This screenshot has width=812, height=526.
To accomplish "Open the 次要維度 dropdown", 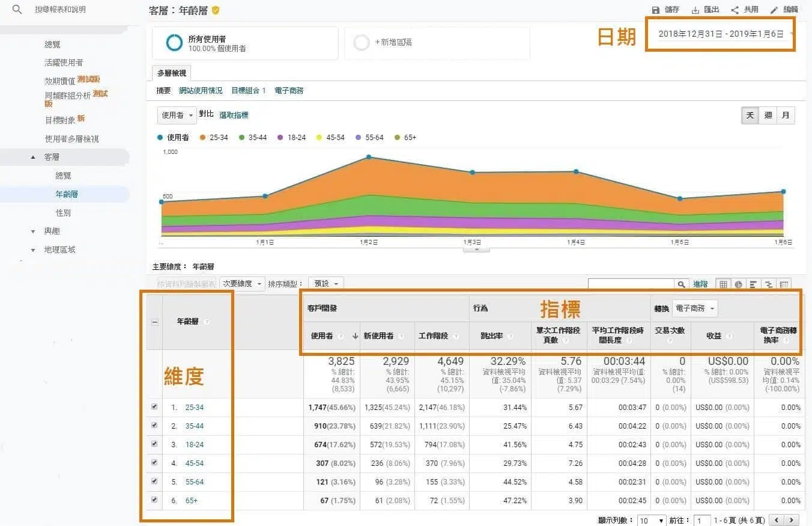I will pos(242,284).
